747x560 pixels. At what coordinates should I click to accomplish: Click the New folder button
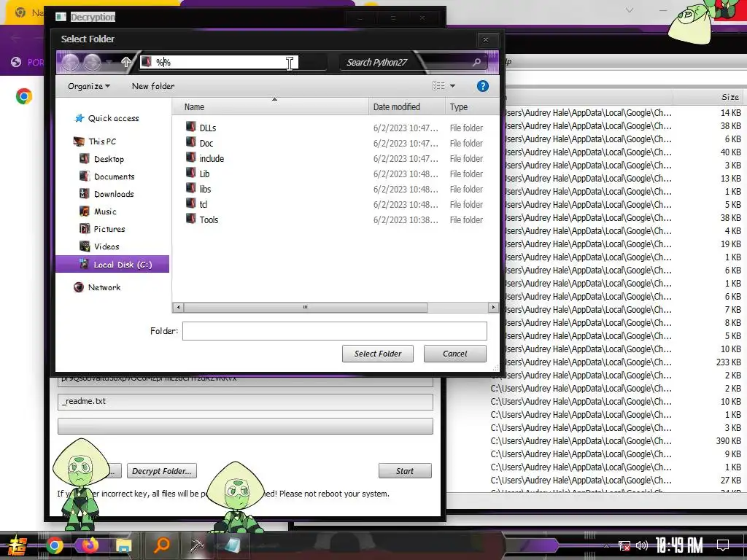153,86
